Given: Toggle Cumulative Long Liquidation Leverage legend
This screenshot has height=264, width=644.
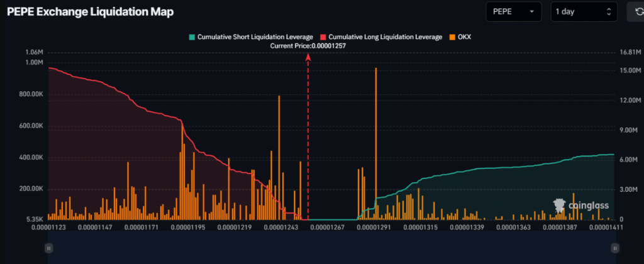Looking at the screenshot, I should click(x=381, y=37).
